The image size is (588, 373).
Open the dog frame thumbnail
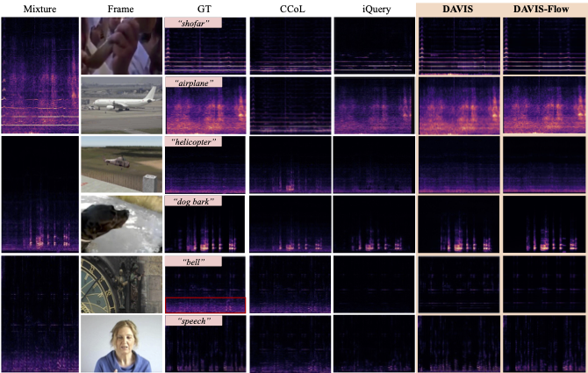121,224
